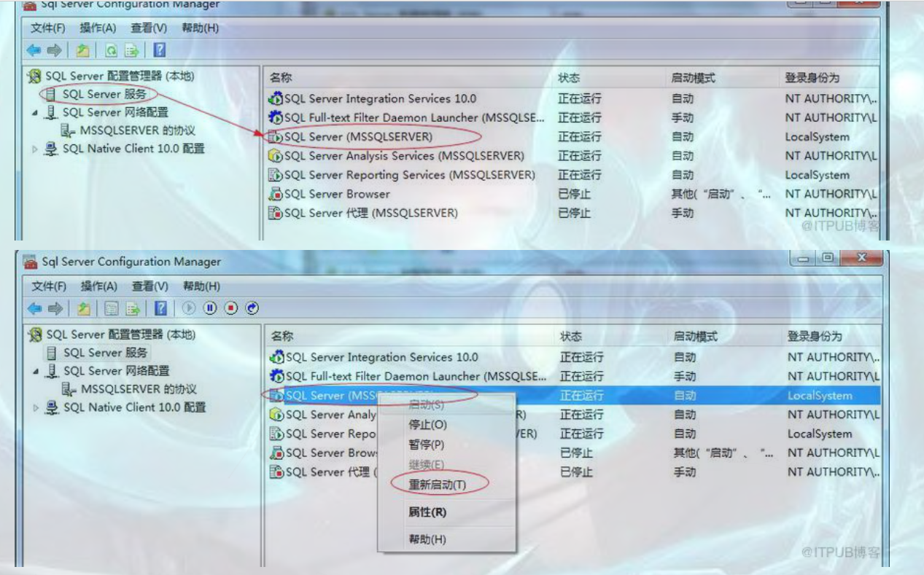Click Integration Services 10.0 icon in lower list
The width and height of the screenshot is (924, 575).
(x=277, y=357)
